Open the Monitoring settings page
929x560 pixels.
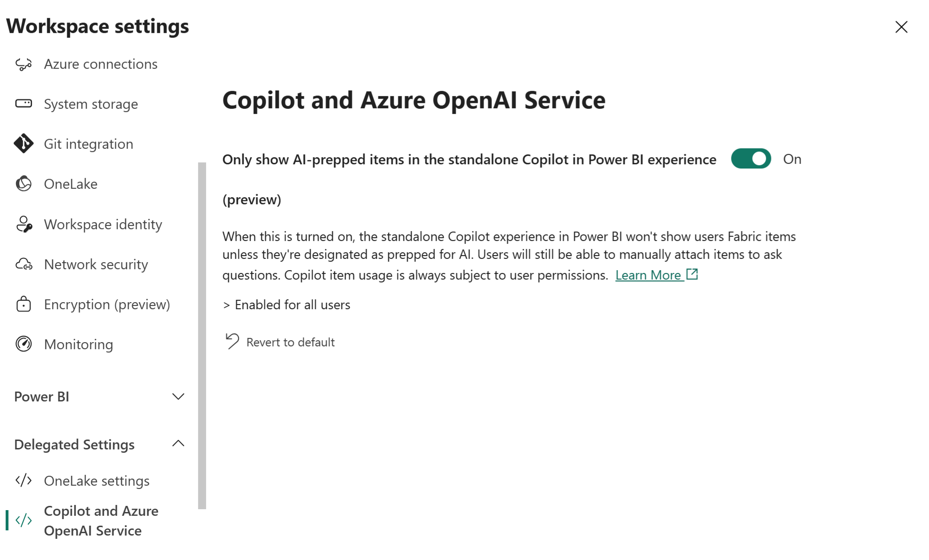click(x=79, y=344)
